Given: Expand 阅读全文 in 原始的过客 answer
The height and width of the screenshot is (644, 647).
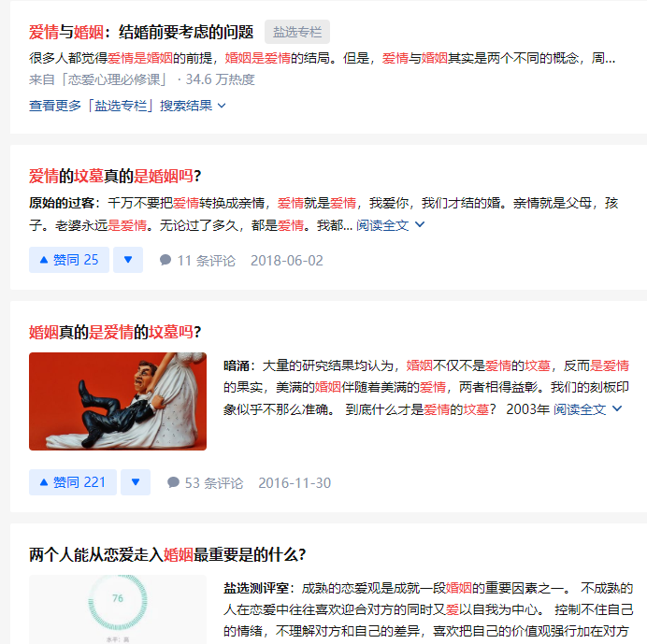Looking at the screenshot, I should pos(390,225).
